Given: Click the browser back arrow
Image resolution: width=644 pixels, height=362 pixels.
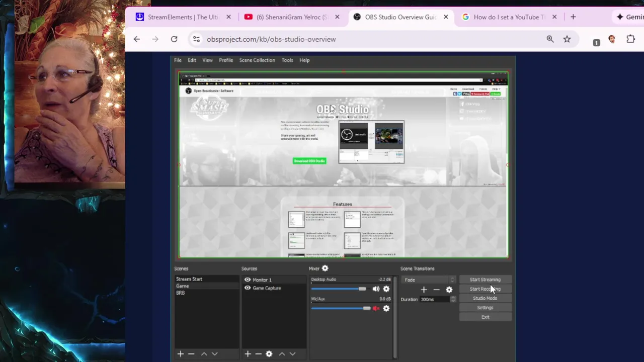Looking at the screenshot, I should pyautogui.click(x=137, y=39).
